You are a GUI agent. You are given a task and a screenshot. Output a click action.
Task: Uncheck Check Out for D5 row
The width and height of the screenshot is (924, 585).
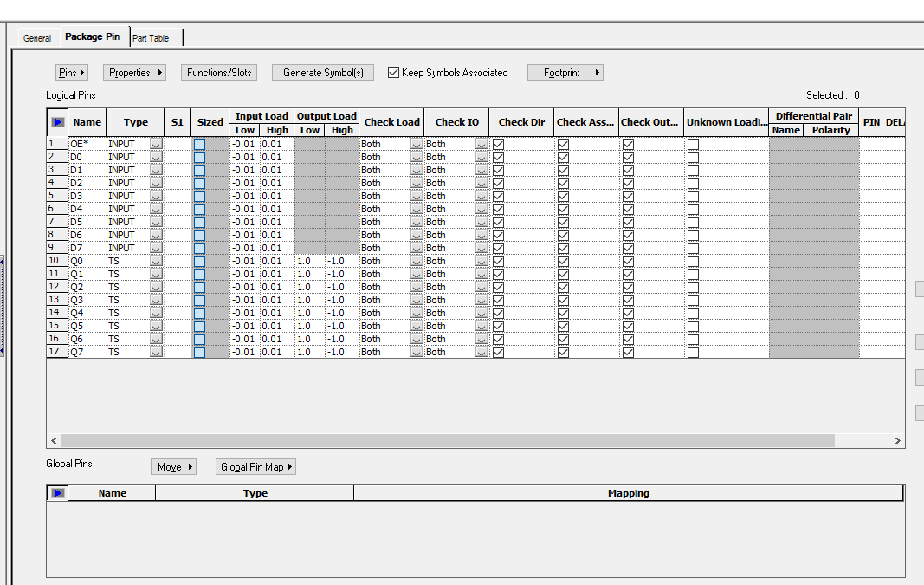coord(628,222)
